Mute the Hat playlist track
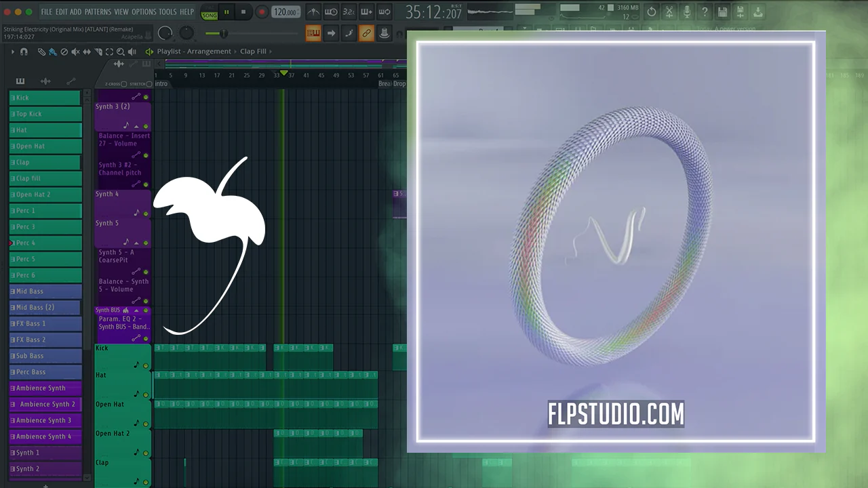Image resolution: width=868 pixels, height=488 pixels. click(x=145, y=394)
